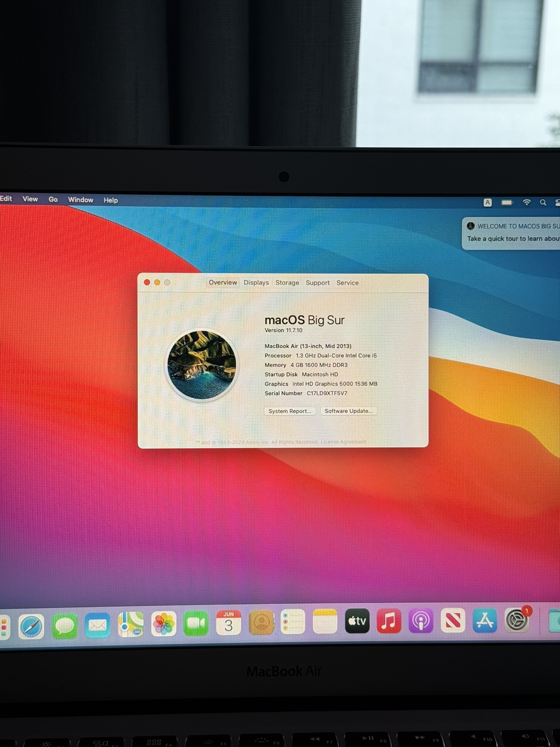Open System Preferences with update badge
The image size is (560, 747).
click(517, 620)
